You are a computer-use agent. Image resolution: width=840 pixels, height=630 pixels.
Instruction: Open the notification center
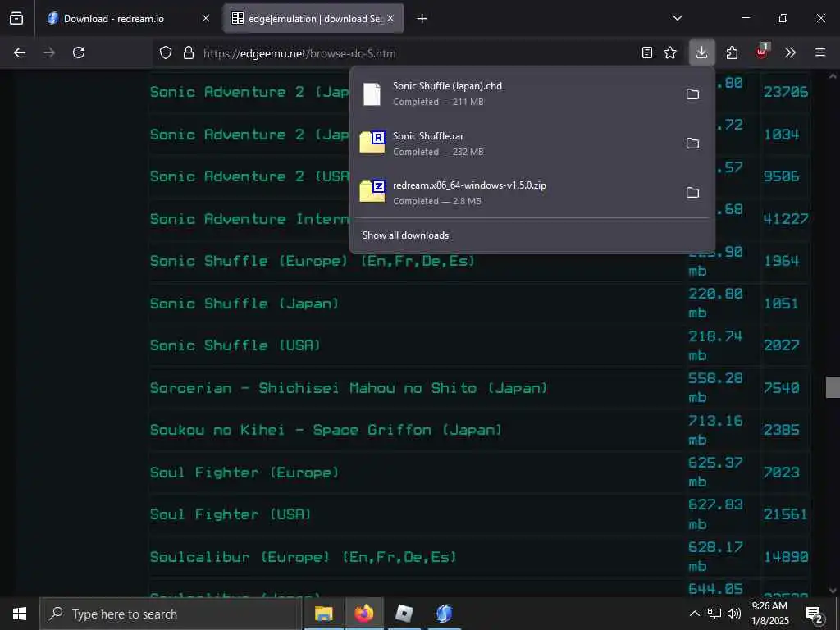pyautogui.click(x=815, y=614)
